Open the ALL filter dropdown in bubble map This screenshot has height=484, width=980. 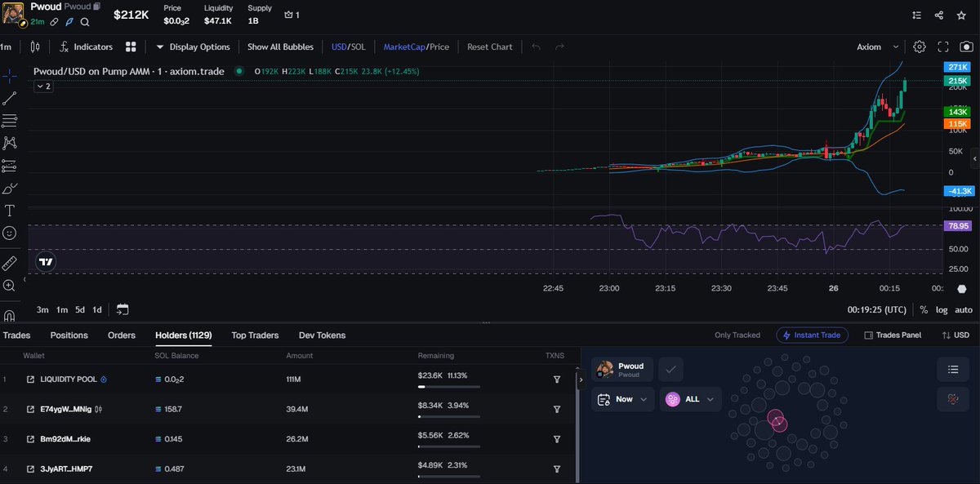[691, 399]
